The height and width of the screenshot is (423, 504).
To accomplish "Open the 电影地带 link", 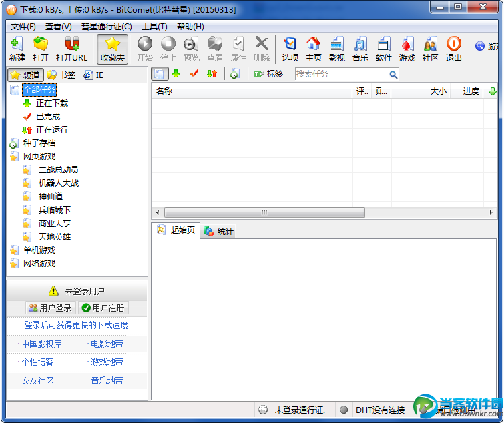I will (x=107, y=344).
